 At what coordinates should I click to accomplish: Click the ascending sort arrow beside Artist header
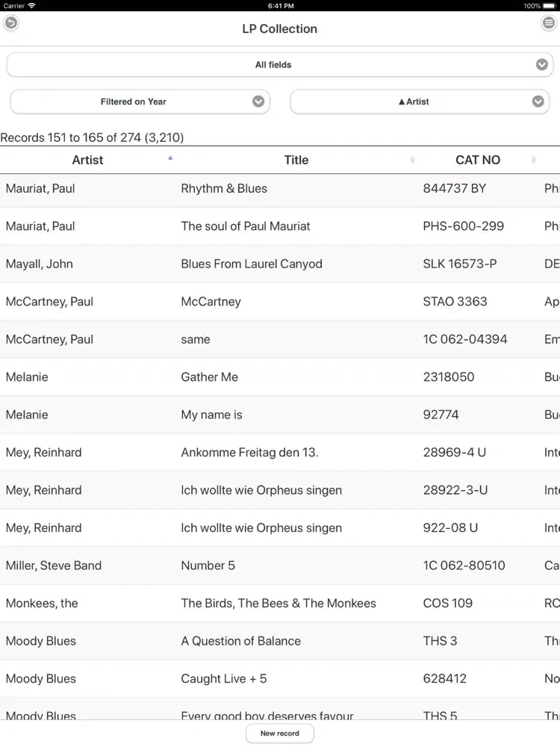(x=170, y=158)
